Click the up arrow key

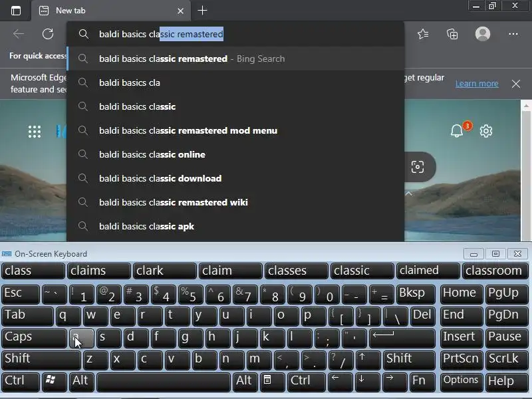click(x=368, y=360)
